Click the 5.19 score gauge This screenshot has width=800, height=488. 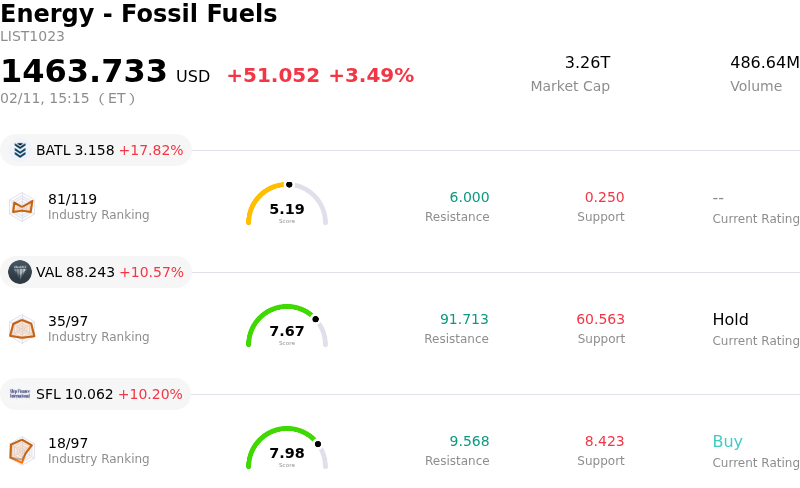point(287,206)
